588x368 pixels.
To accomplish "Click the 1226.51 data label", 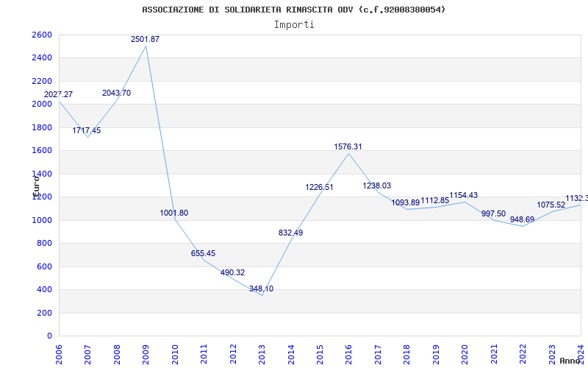I will [320, 188].
